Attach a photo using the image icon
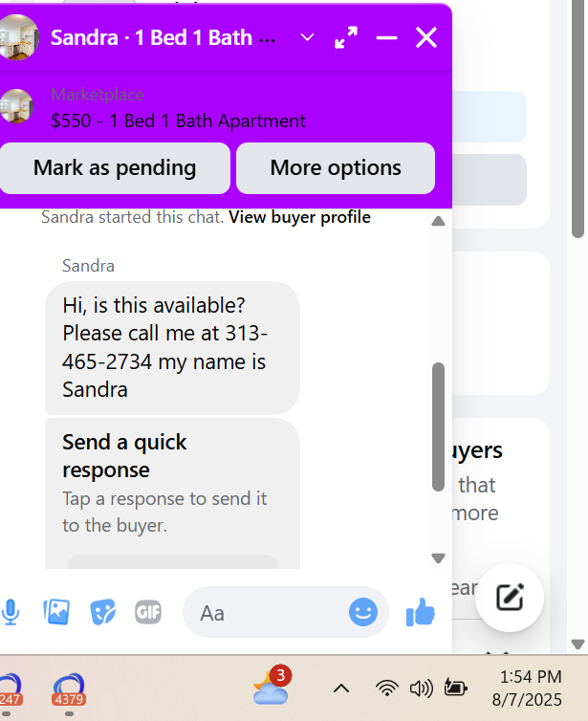The width and height of the screenshot is (588, 721). (56, 612)
